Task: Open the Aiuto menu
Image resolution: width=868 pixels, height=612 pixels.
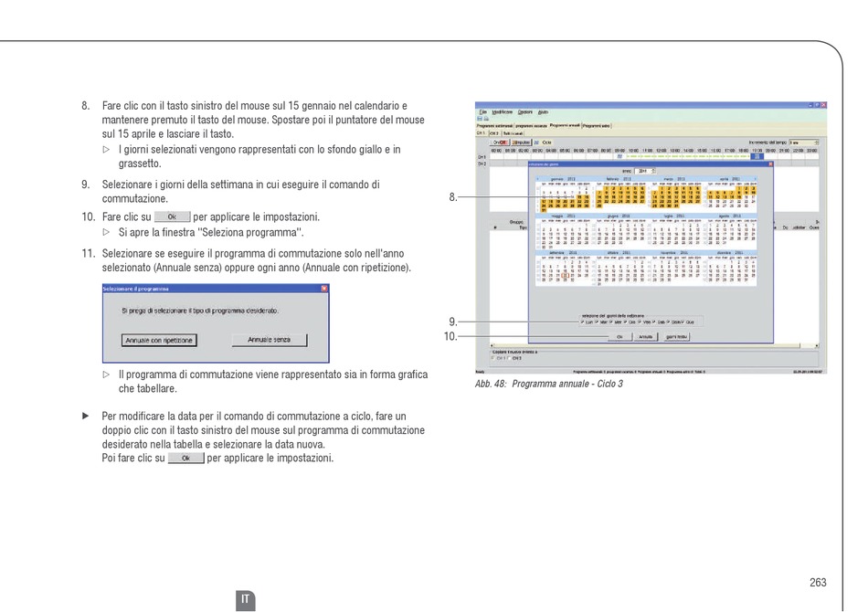Action: 543,111
